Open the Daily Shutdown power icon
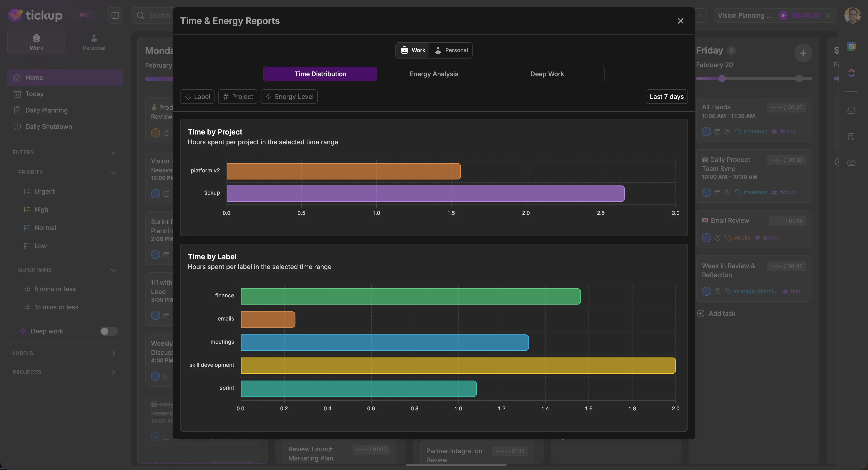This screenshot has height=470, width=868. pyautogui.click(x=17, y=126)
